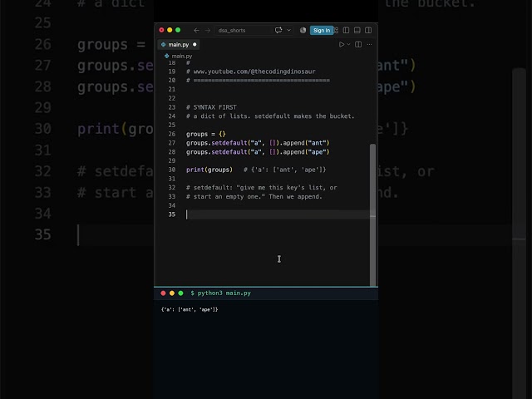Minimize the terminal with the yellow button
The width and height of the screenshot is (532, 399).
[172, 293]
